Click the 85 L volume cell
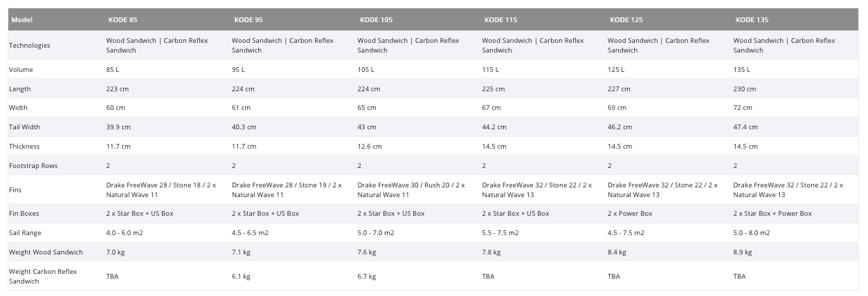 point(114,70)
